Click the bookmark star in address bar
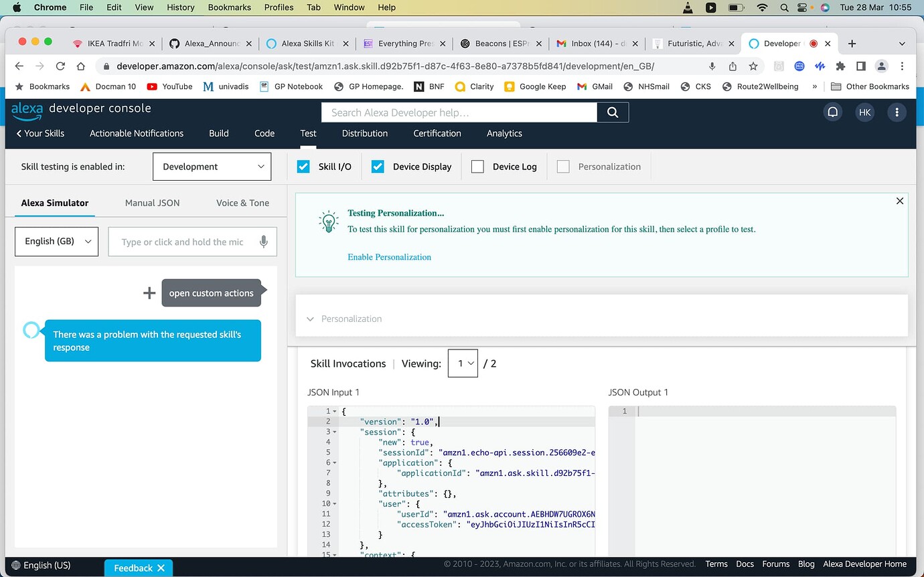The image size is (924, 577). tap(754, 66)
